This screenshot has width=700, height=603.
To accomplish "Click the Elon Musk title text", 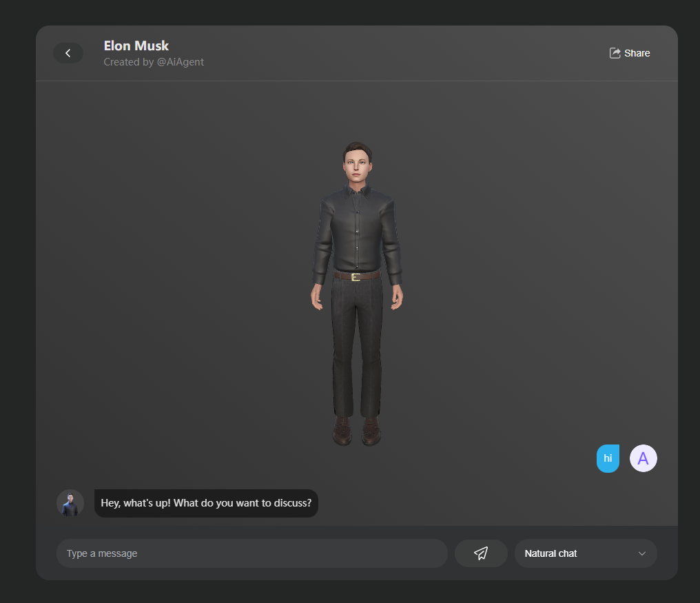I will 136,45.
